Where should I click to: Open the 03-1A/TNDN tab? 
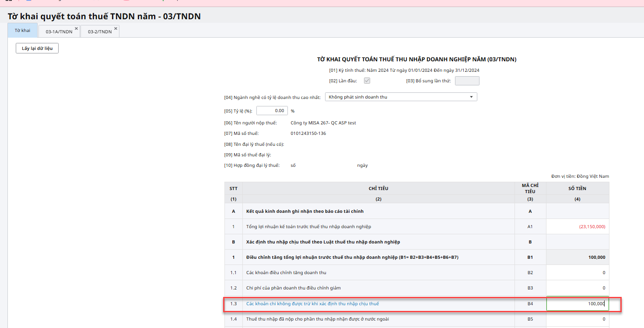(x=59, y=32)
